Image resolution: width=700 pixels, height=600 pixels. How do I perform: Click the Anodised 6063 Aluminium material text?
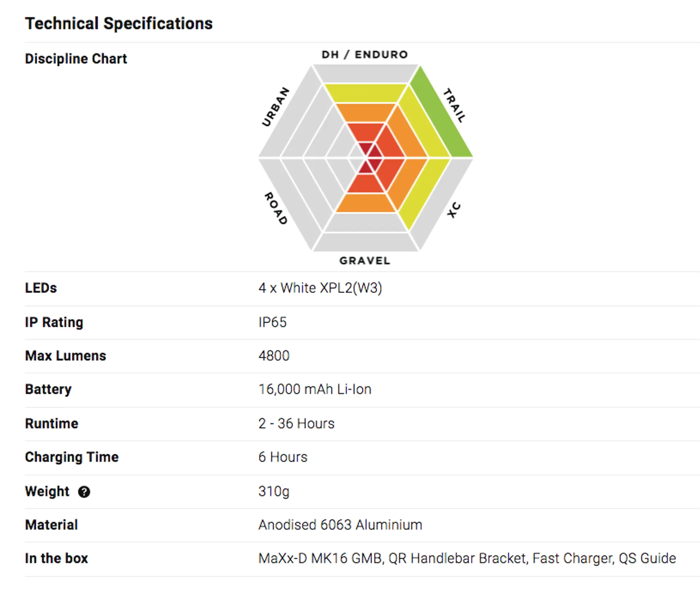[340, 525]
